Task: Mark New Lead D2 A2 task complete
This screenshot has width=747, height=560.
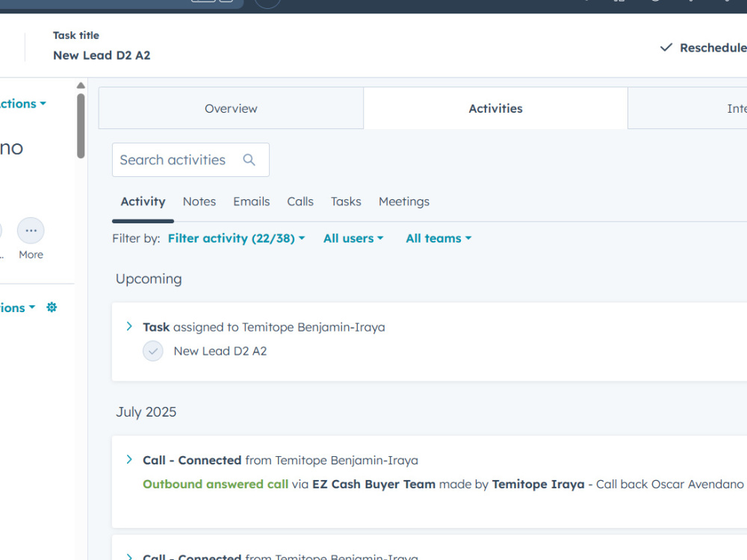Action: (x=153, y=352)
